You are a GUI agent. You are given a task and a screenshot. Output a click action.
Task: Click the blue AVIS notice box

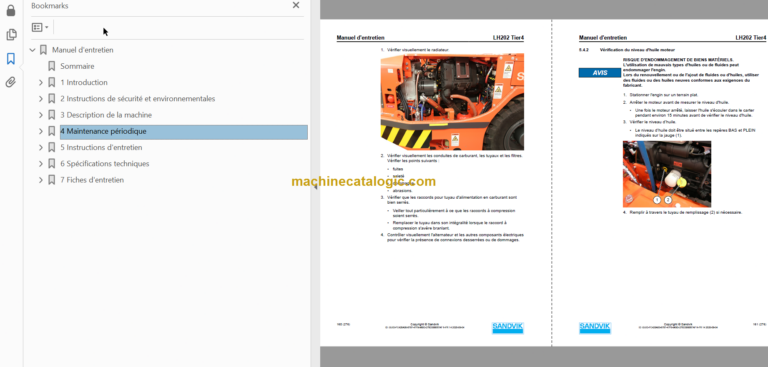pos(600,73)
